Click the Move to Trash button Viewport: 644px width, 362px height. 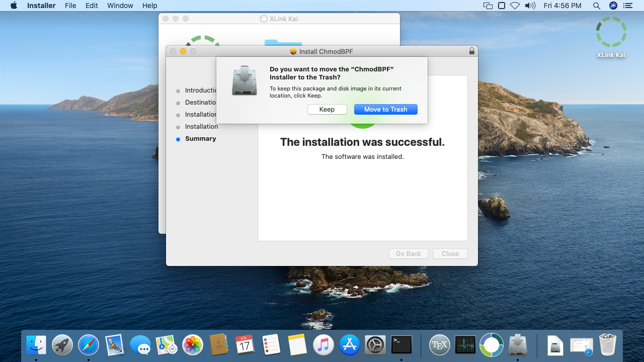[385, 110]
